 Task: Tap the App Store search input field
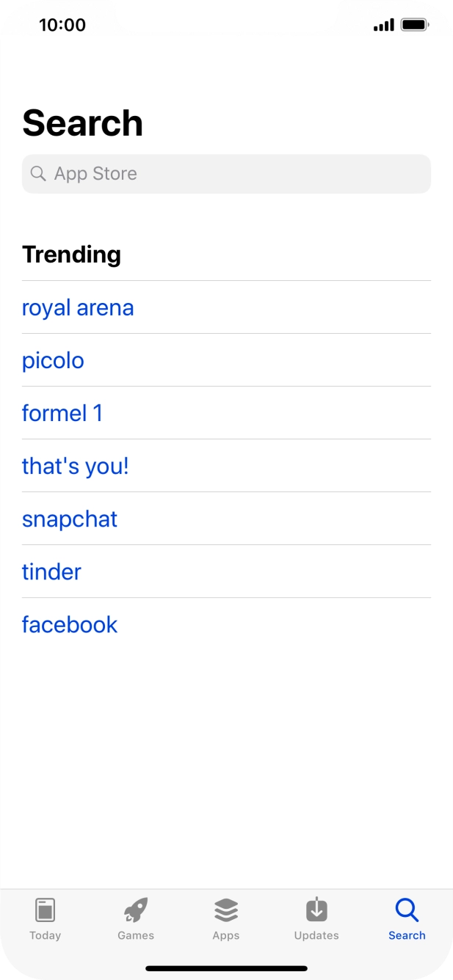click(x=226, y=174)
